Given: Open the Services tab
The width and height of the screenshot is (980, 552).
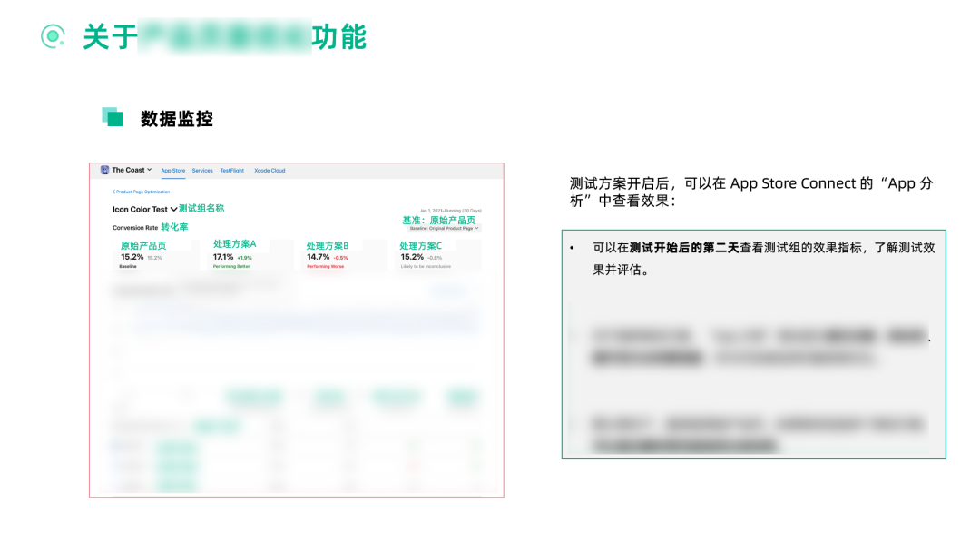Looking at the screenshot, I should coord(202,171).
